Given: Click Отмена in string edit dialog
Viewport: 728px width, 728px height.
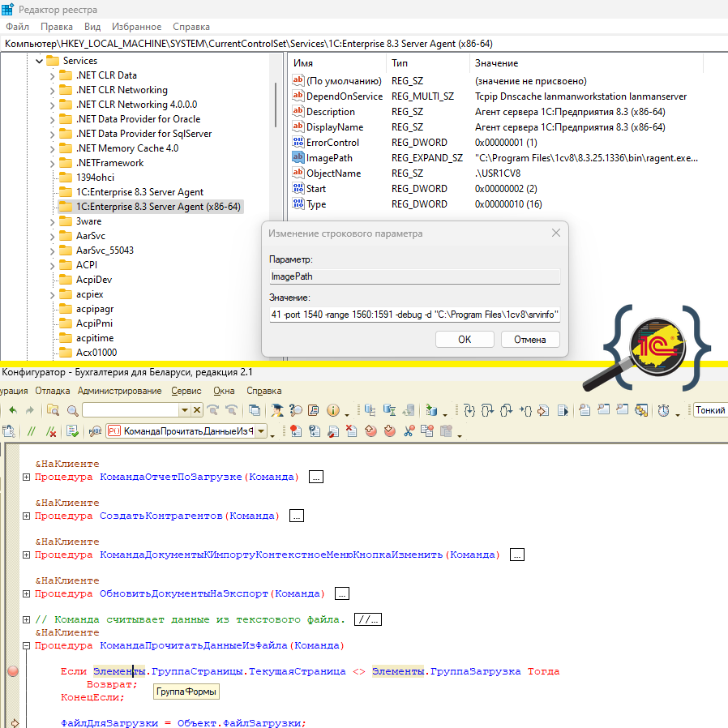Looking at the screenshot, I should [x=530, y=340].
